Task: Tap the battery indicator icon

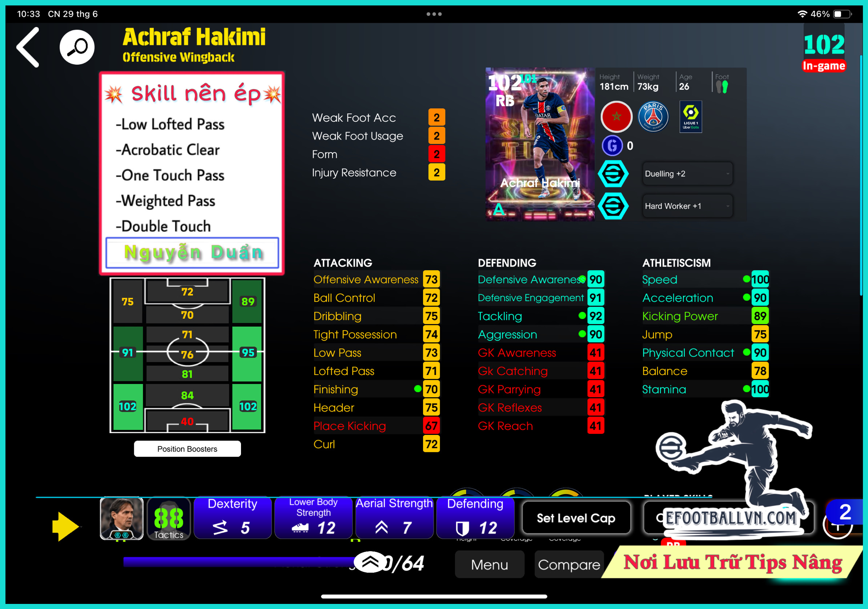Action: (x=843, y=14)
